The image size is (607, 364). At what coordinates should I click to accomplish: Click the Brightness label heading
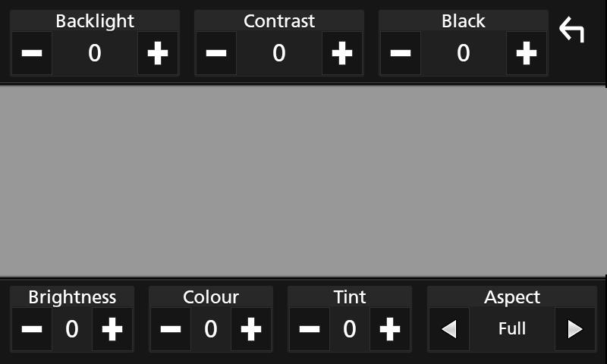72,297
